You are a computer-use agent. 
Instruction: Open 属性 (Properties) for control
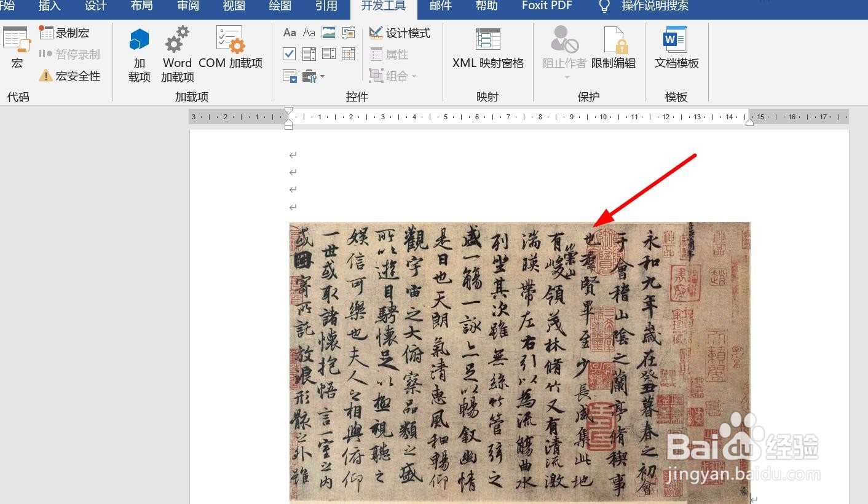click(389, 54)
